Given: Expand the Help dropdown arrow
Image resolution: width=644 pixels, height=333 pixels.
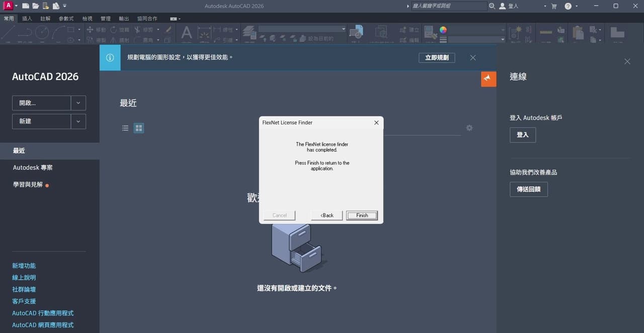Looking at the screenshot, I should [x=577, y=6].
